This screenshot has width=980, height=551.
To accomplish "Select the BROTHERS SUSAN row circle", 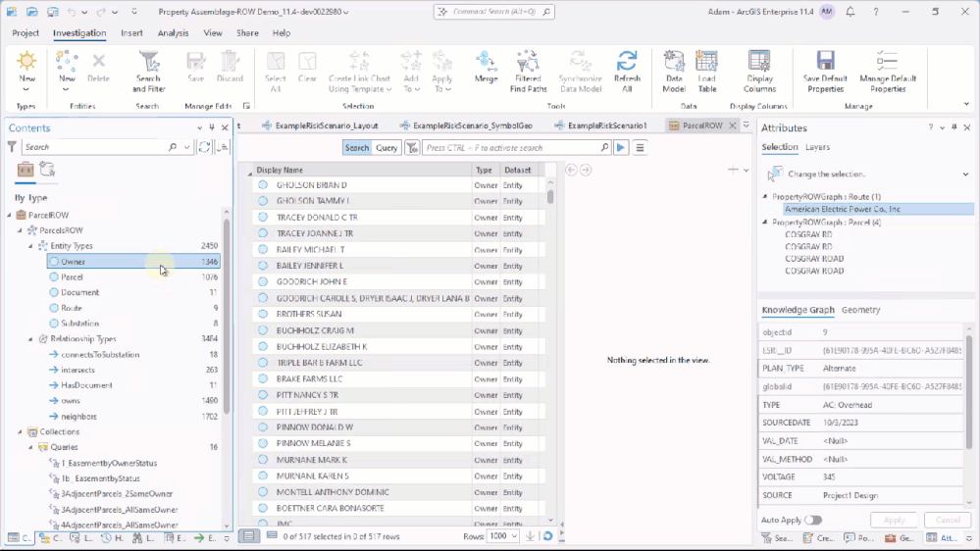I will coord(263,315).
